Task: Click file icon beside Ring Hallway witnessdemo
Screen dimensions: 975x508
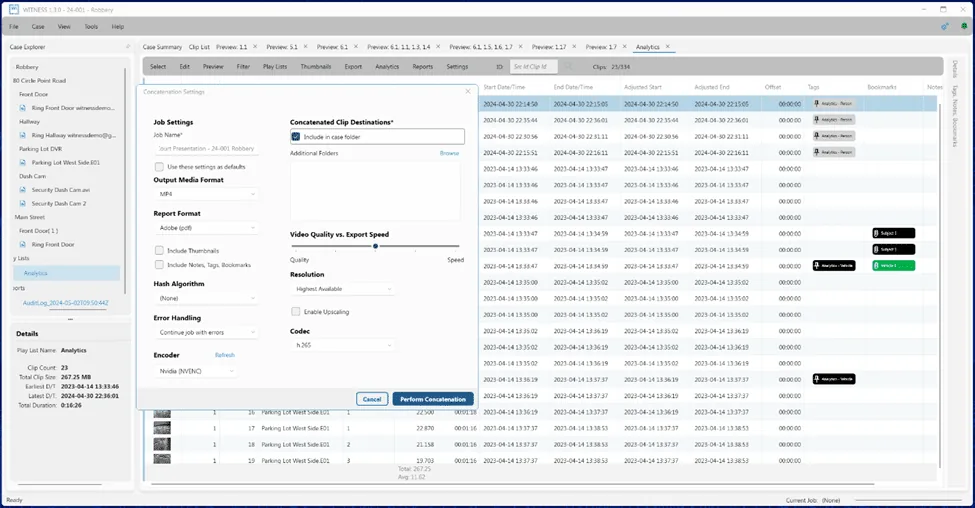Action: pyautogui.click(x=24, y=136)
